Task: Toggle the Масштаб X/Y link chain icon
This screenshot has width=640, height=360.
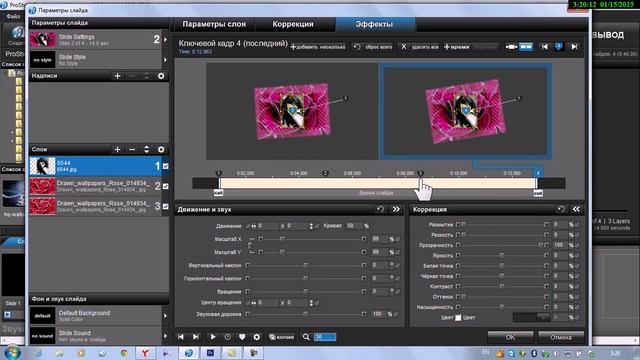Action: pos(250,245)
